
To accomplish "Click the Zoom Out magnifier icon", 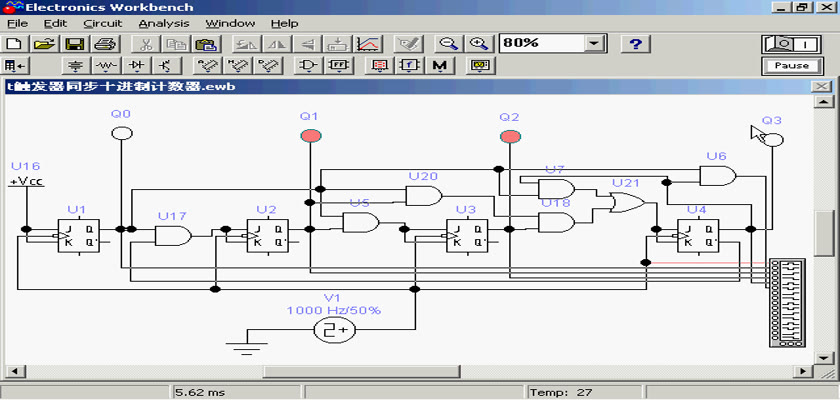I will tap(449, 44).
